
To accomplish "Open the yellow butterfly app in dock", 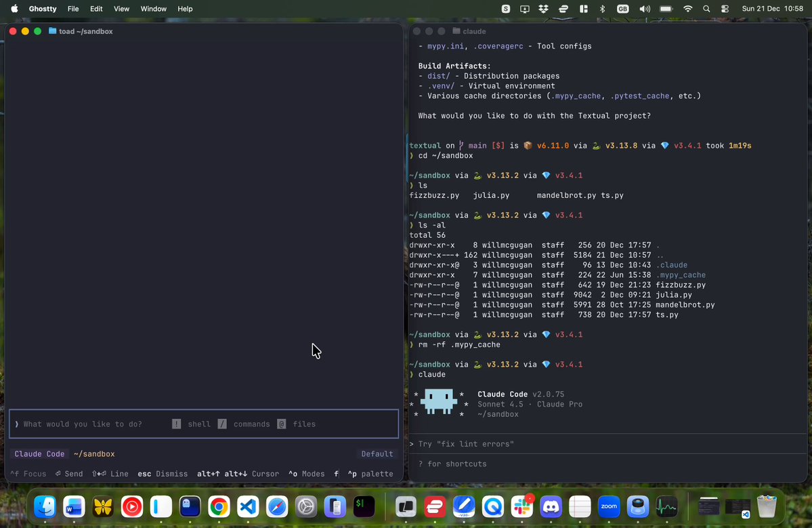I will [x=103, y=506].
